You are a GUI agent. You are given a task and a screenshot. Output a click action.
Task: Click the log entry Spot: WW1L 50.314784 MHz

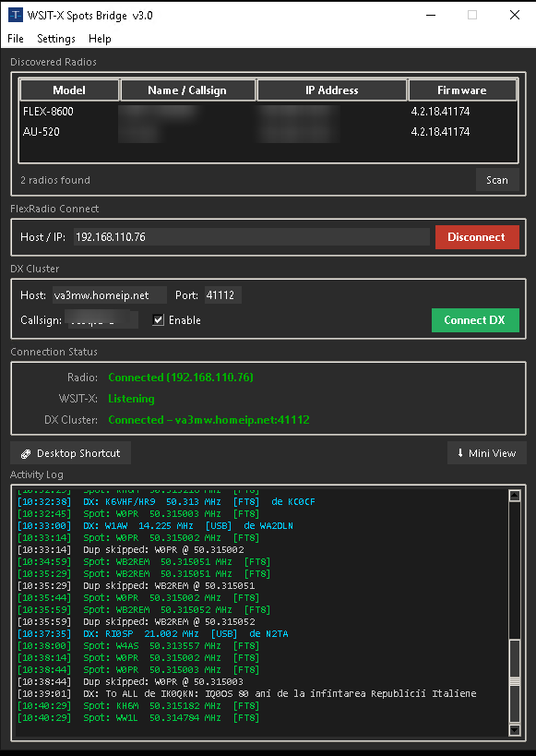pos(138,717)
